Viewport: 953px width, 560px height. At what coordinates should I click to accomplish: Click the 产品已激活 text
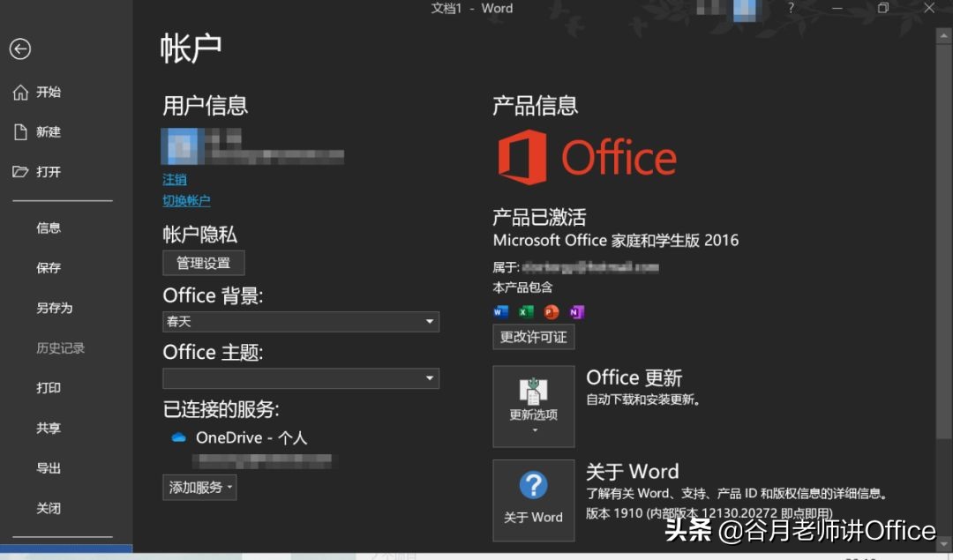(539, 218)
